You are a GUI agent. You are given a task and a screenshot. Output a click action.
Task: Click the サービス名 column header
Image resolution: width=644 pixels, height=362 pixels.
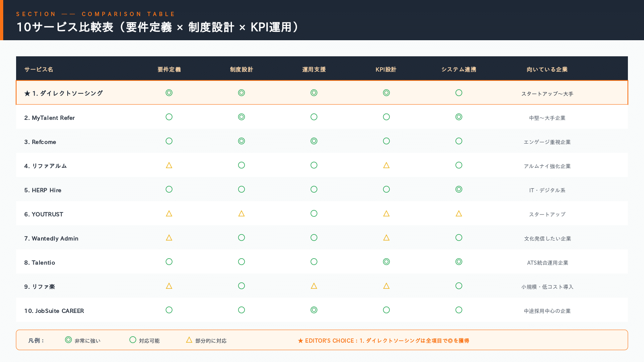[39, 70]
